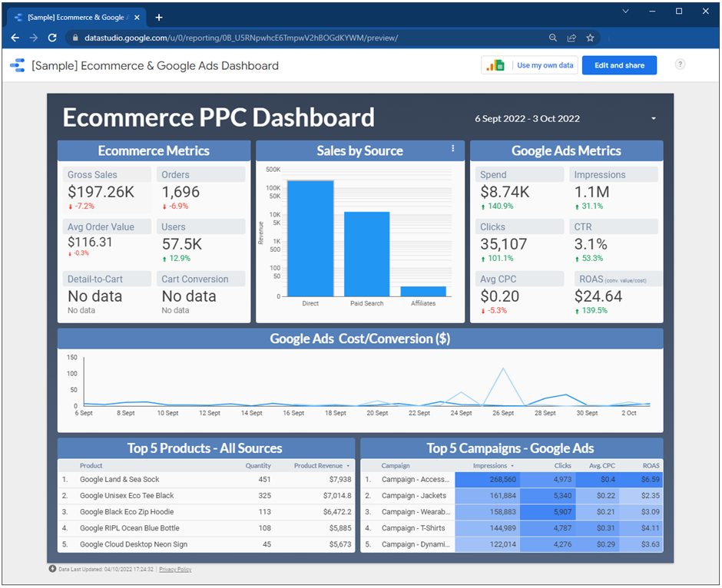Click the share page icon in address bar

point(571,38)
